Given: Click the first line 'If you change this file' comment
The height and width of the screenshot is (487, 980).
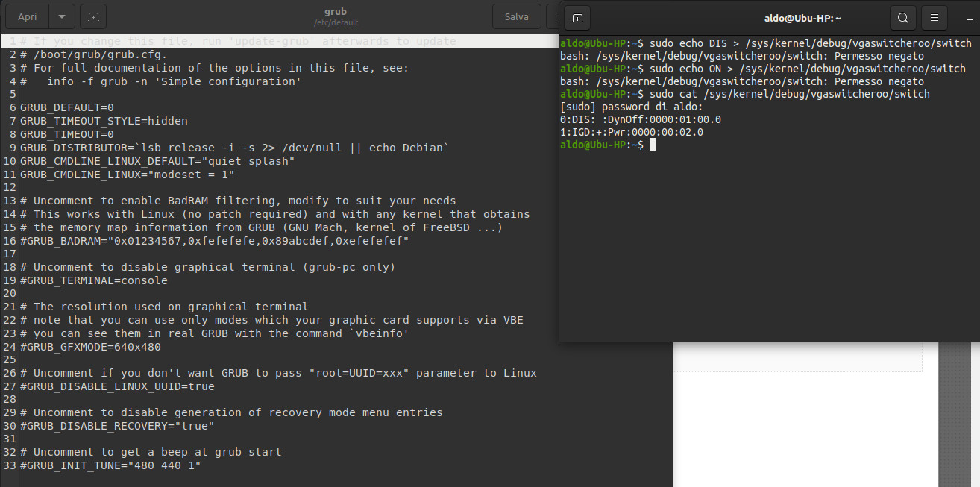Looking at the screenshot, I should click(x=238, y=41).
